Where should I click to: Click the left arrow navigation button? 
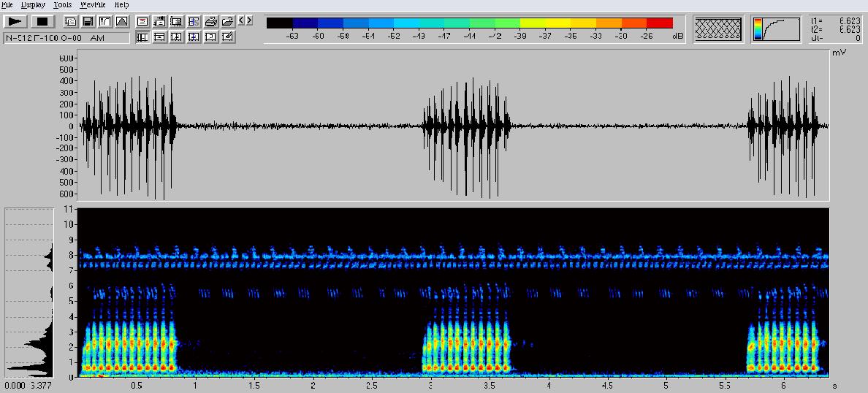242,20
